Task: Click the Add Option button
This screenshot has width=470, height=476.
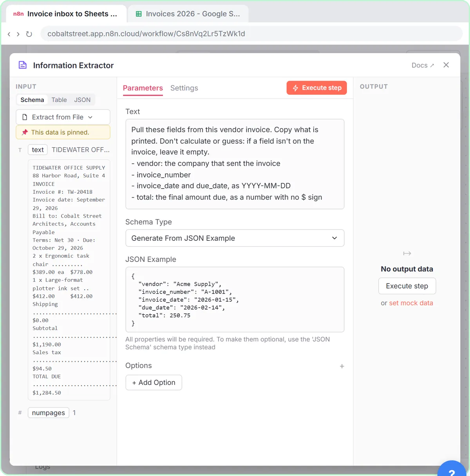Action: coord(154,382)
